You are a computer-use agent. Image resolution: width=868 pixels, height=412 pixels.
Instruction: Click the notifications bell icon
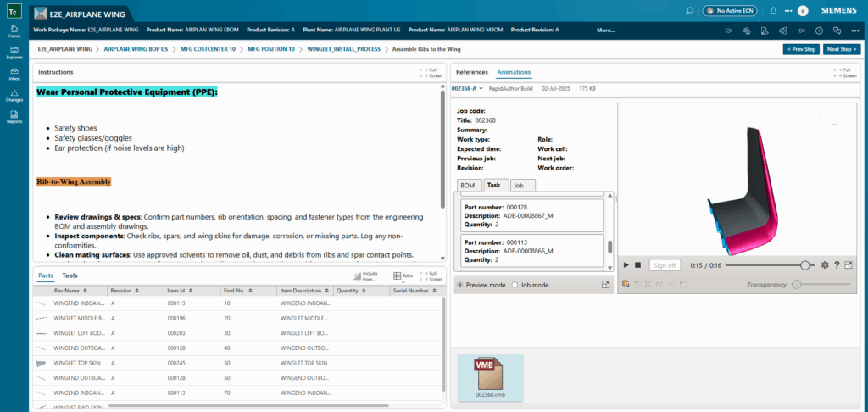tap(773, 11)
